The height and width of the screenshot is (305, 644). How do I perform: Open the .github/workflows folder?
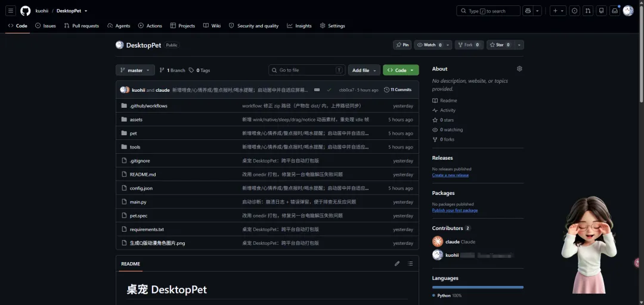(x=148, y=106)
